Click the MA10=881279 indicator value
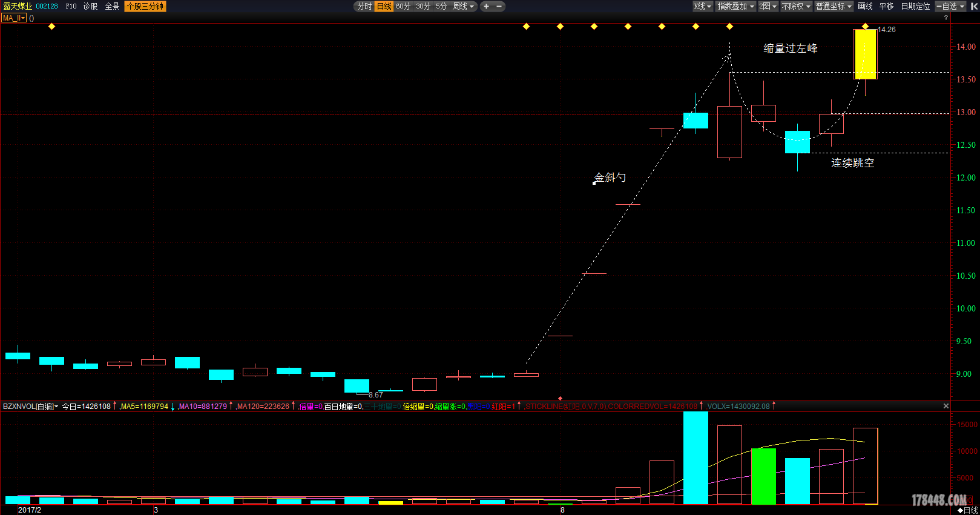This screenshot has height=515, width=980. 203,407
